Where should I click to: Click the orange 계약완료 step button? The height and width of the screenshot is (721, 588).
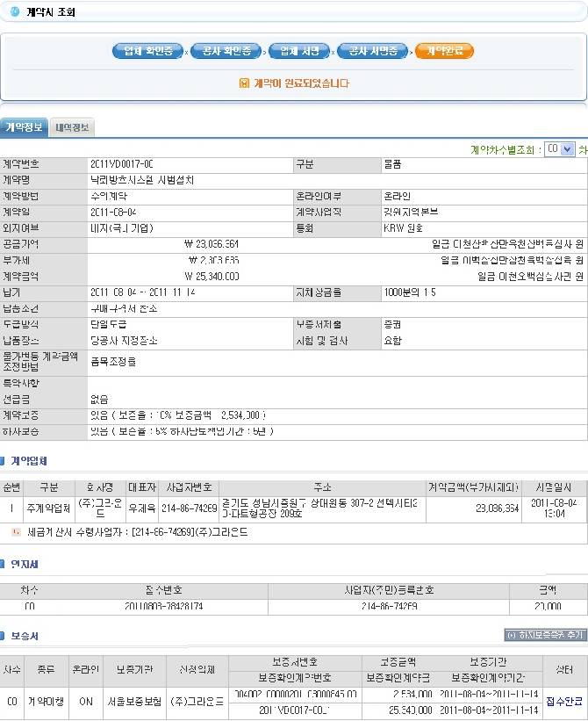[444, 51]
